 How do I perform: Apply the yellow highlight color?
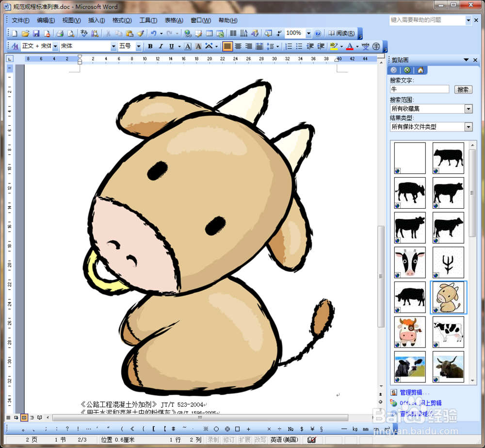pos(334,46)
